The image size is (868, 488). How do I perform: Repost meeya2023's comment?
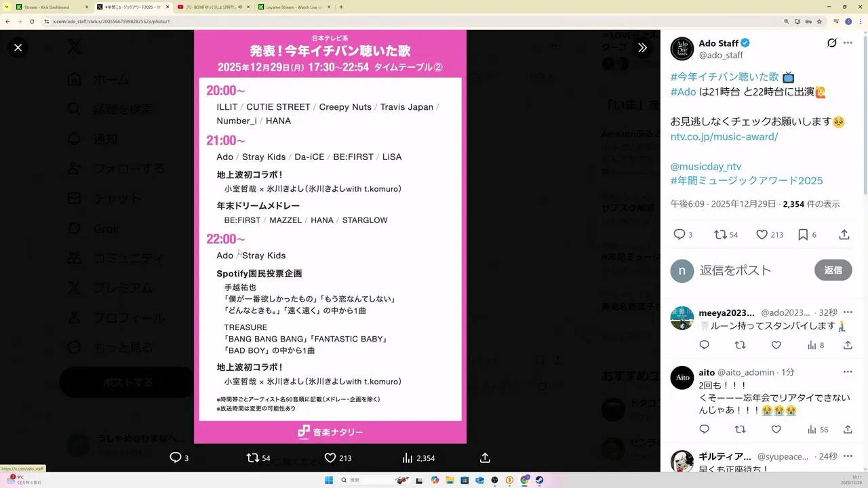pos(740,345)
